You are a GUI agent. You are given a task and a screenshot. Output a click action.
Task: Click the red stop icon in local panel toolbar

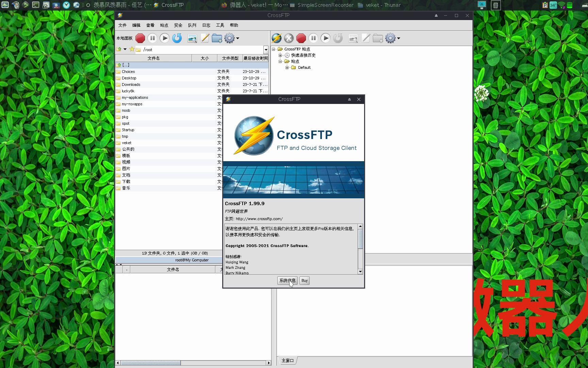pos(140,38)
